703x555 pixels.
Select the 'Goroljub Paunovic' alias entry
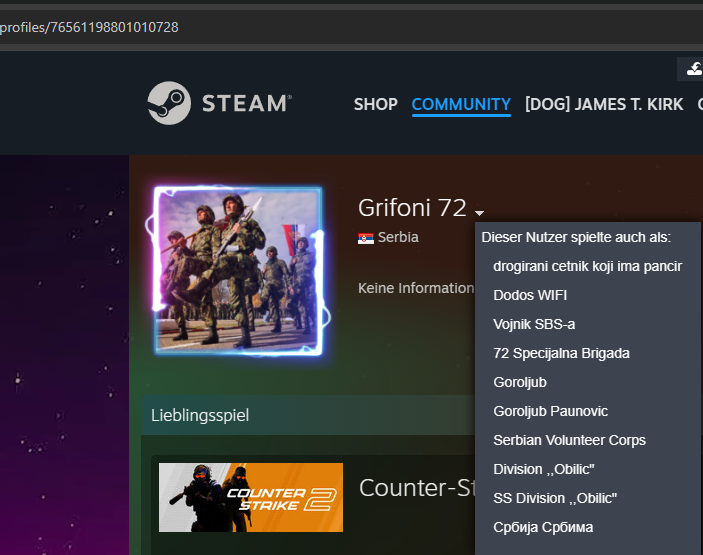coord(550,411)
